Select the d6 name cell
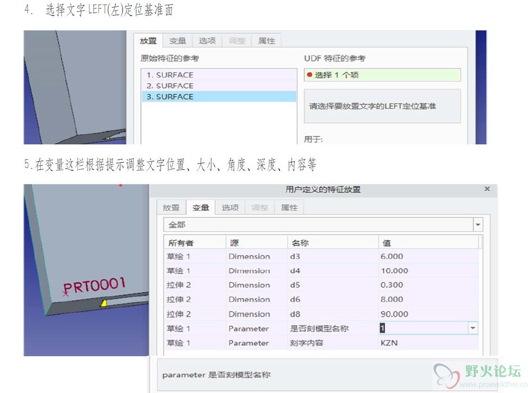The image size is (532, 393). click(x=333, y=300)
